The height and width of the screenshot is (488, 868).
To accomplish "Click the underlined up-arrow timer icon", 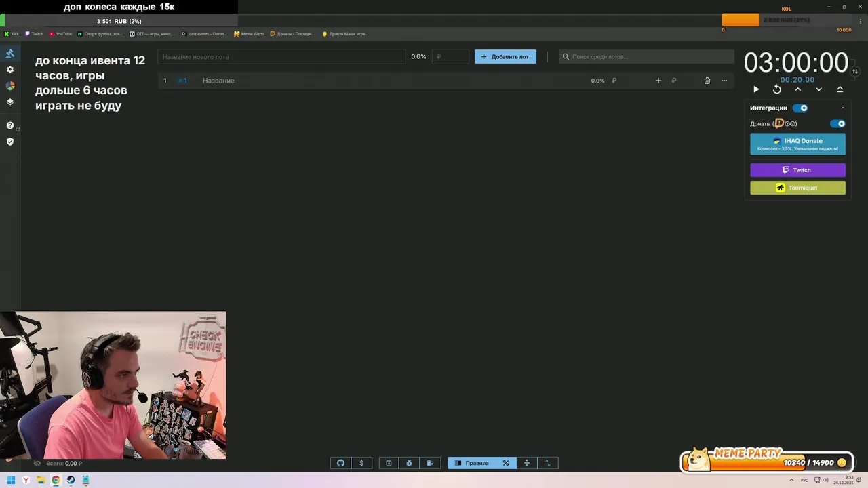I will (840, 89).
